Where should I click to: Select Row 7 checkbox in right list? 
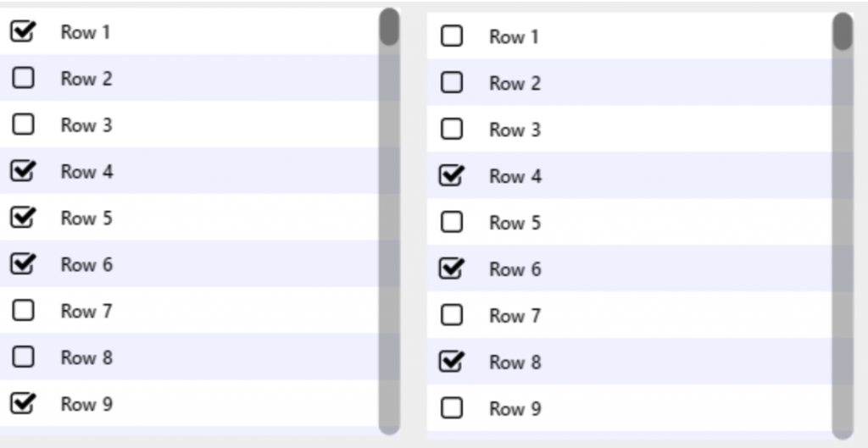(x=452, y=316)
